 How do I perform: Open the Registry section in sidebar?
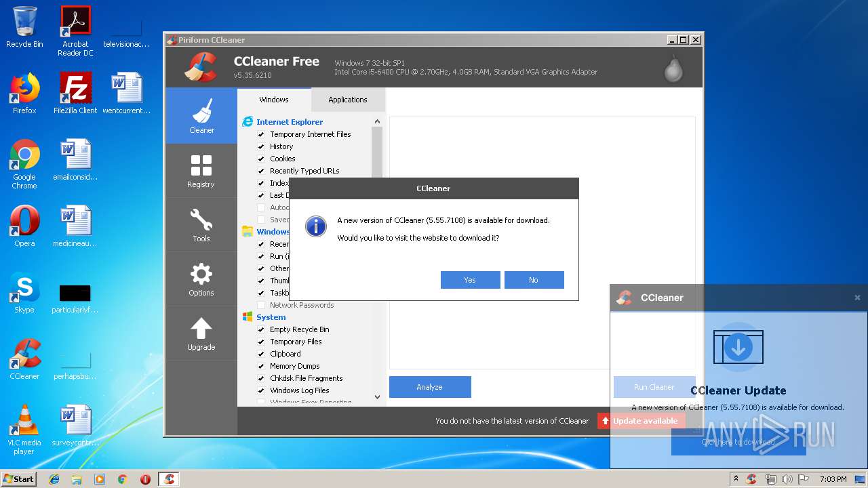[x=201, y=171]
